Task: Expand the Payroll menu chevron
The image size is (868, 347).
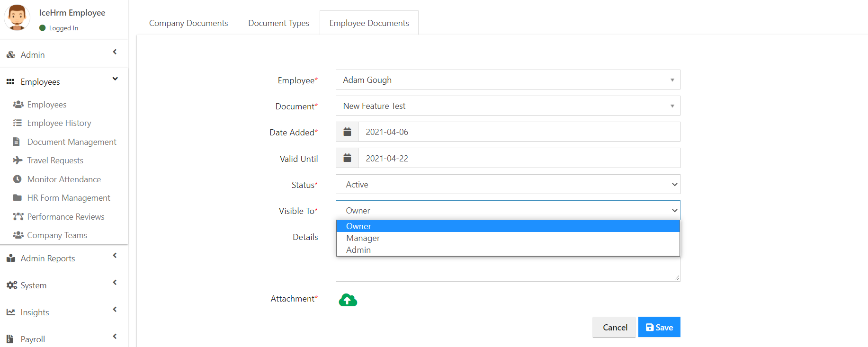Action: point(115,337)
